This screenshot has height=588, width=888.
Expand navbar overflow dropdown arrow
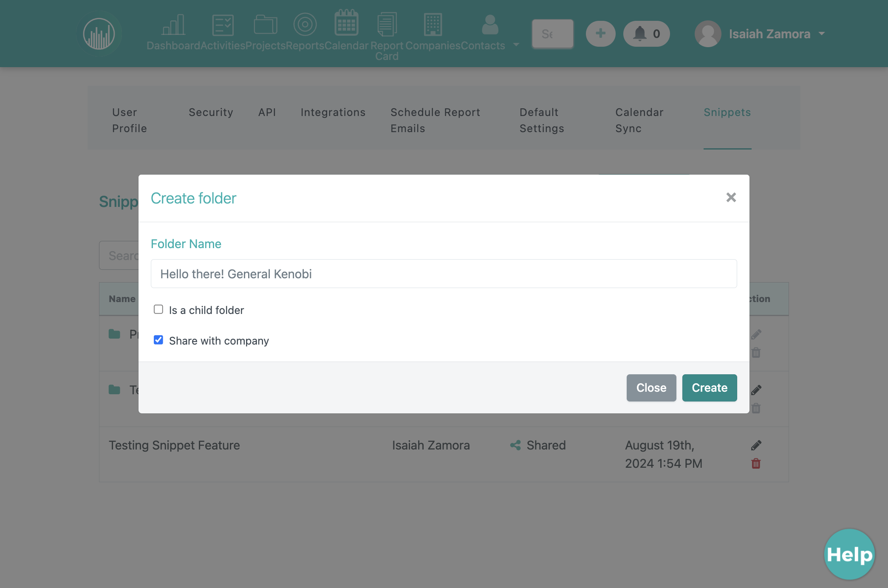click(x=516, y=45)
